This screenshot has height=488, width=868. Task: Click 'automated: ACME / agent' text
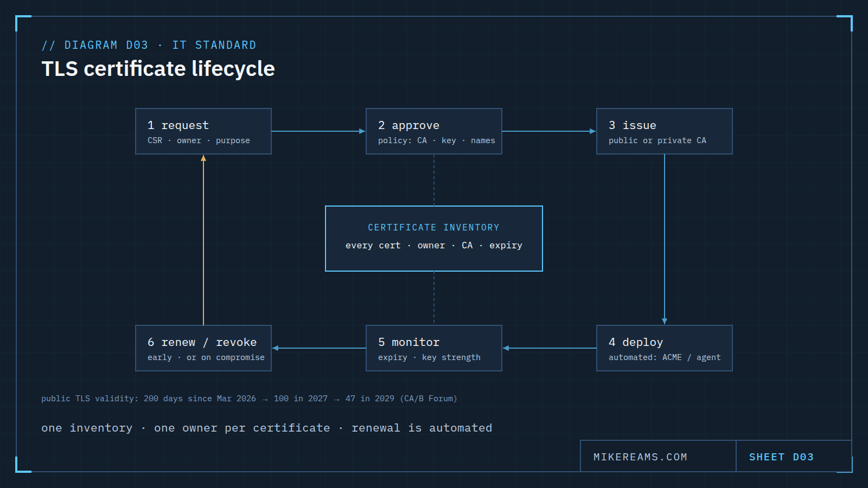pyautogui.click(x=665, y=357)
